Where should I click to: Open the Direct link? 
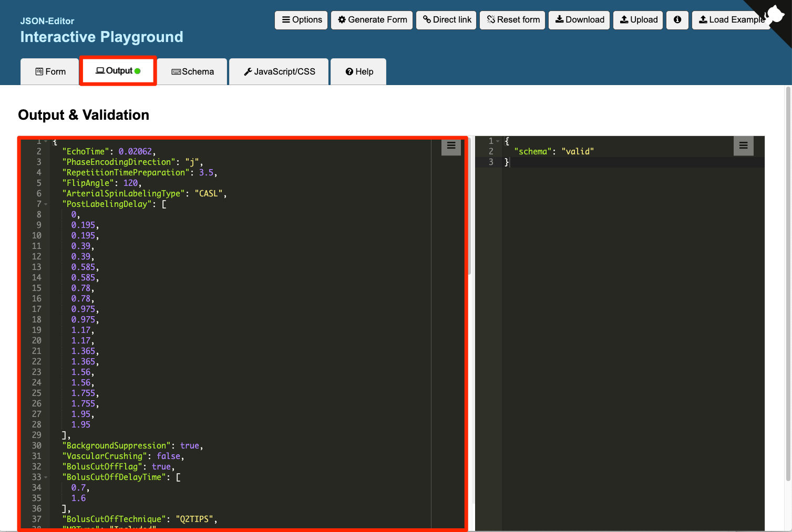click(446, 20)
